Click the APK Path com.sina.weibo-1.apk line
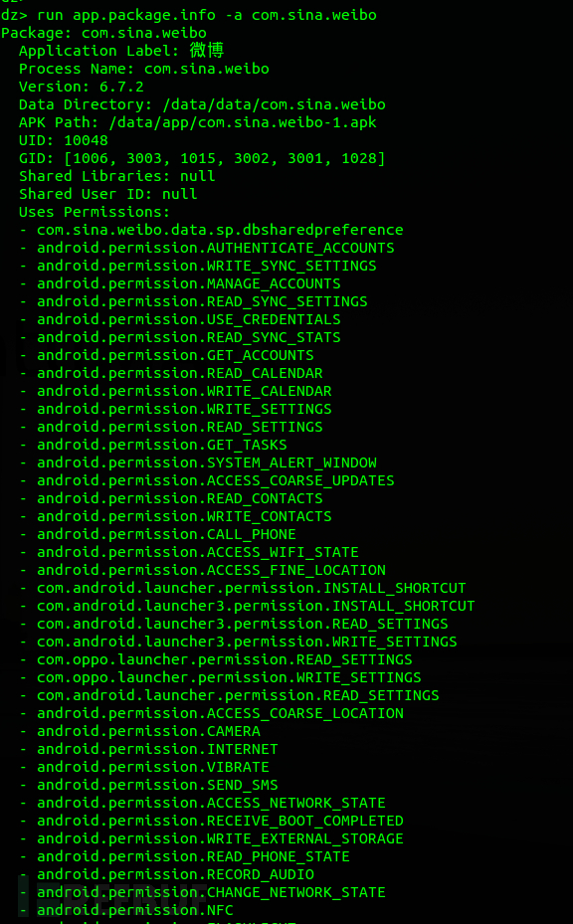The image size is (573, 924). tap(198, 122)
